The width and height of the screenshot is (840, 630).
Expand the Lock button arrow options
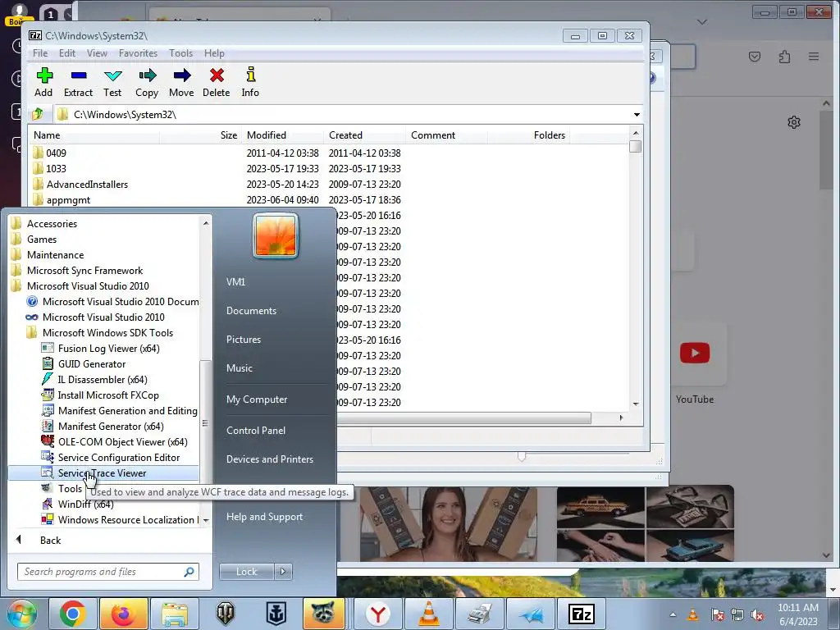(283, 572)
